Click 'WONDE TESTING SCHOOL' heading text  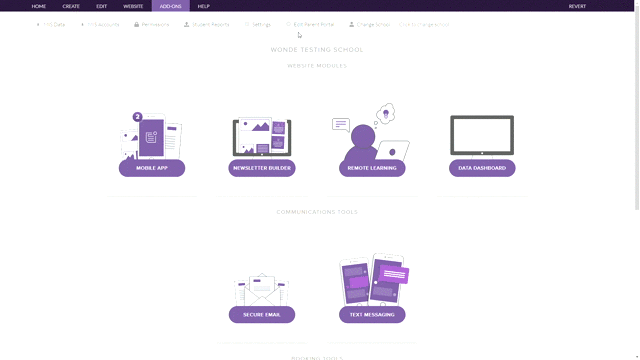(317, 50)
